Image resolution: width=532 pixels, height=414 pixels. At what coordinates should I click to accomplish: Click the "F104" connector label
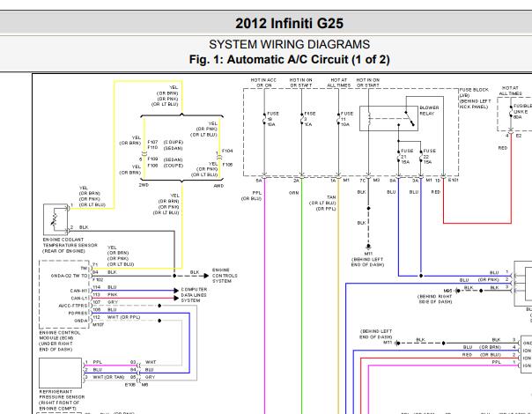coord(227,151)
